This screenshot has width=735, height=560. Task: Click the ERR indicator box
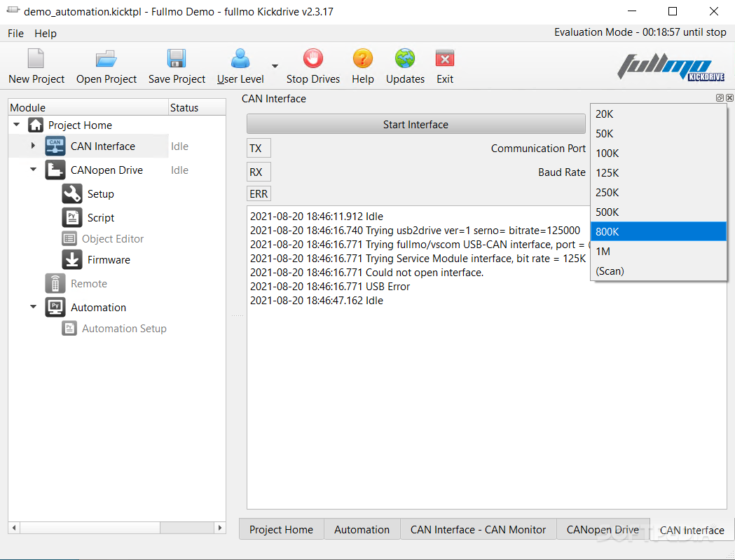click(259, 193)
